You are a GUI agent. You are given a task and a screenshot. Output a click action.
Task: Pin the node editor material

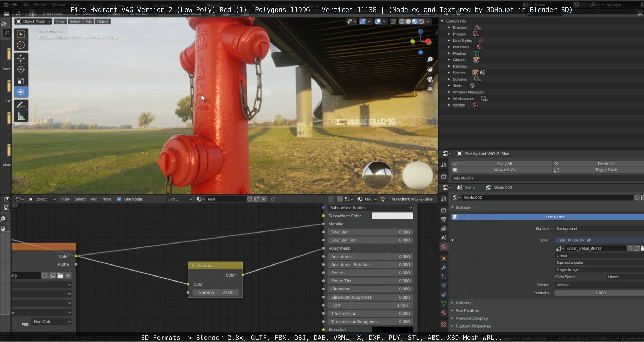[x=272, y=199]
